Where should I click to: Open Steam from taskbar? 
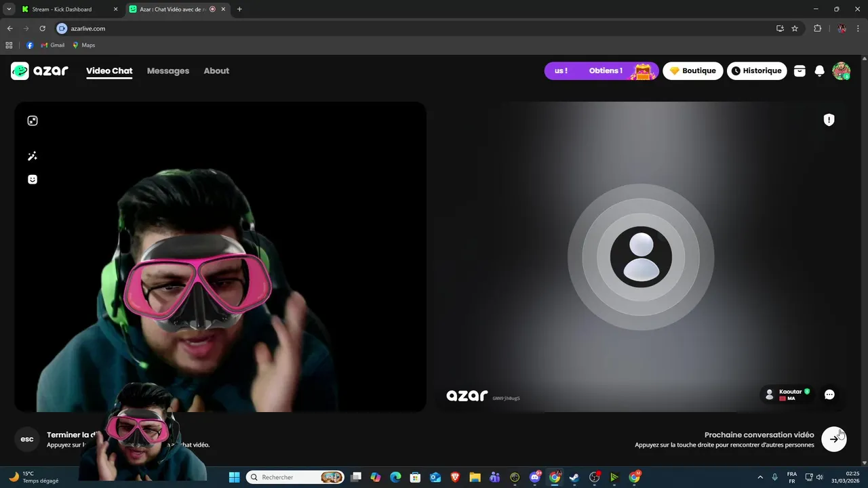(574, 477)
